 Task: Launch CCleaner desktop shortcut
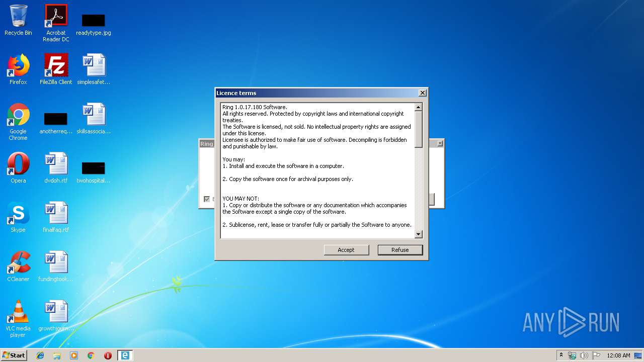click(x=18, y=266)
